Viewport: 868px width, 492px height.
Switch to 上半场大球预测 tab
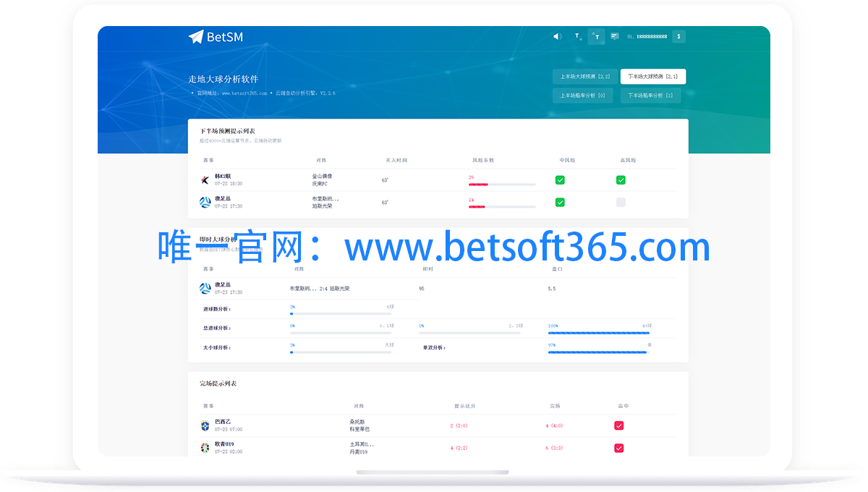584,76
